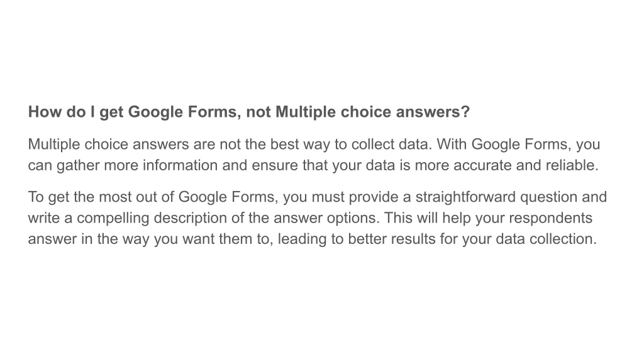The image size is (644, 362).
Task: Click the first paragraph starting "Multiple choice answers"
Action: pyautogui.click(x=314, y=155)
